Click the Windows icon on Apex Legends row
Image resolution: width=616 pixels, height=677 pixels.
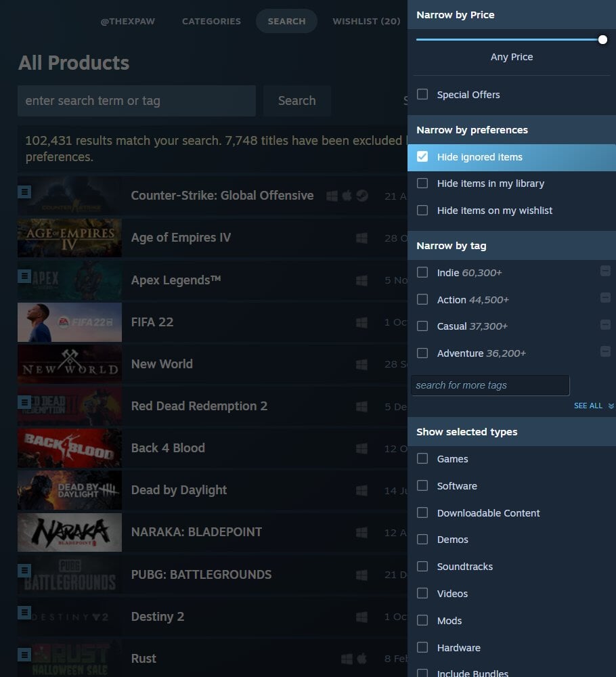pos(361,281)
